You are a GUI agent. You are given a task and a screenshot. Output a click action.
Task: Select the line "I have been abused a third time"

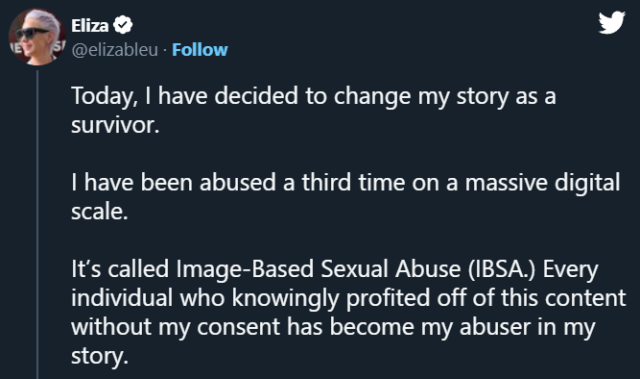(x=239, y=182)
